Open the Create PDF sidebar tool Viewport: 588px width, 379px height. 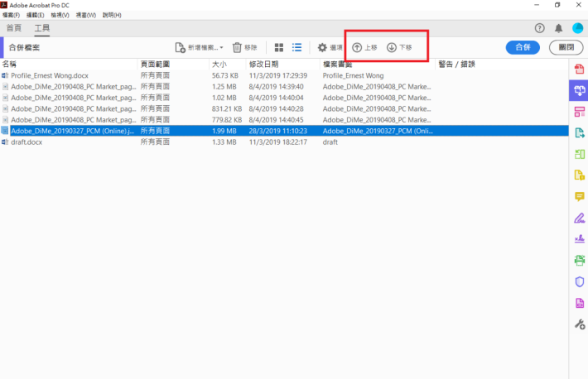point(580,69)
